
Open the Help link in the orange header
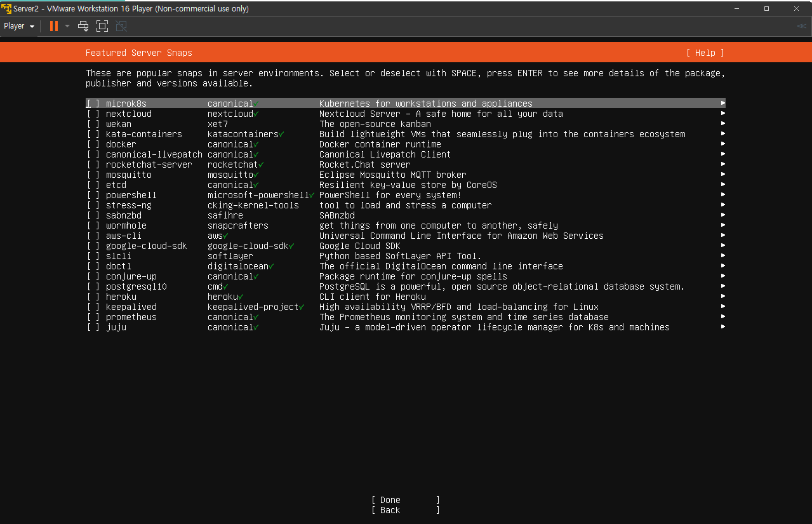tap(705, 53)
